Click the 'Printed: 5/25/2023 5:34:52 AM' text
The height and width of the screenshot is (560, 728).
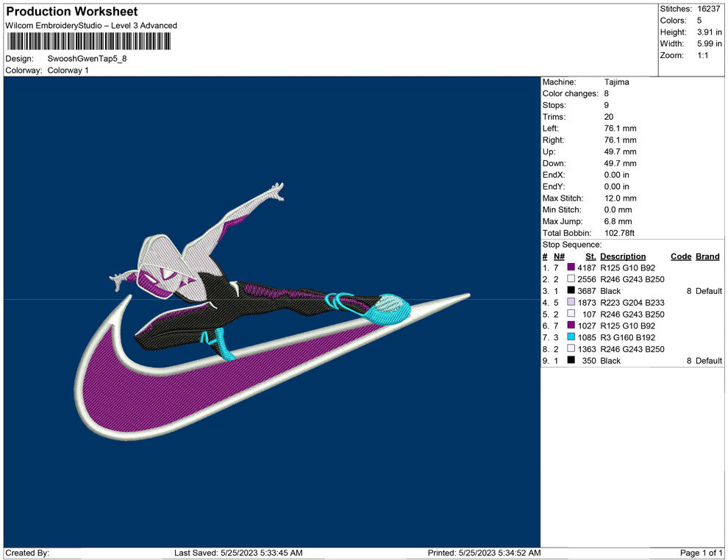tap(484, 553)
